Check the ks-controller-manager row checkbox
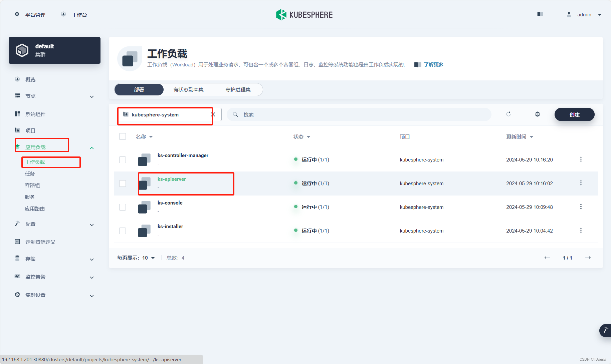The width and height of the screenshot is (611, 364). click(x=123, y=160)
